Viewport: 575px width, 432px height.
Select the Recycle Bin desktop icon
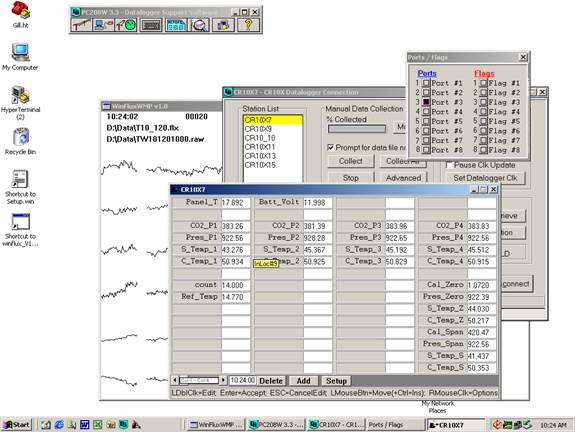(x=21, y=141)
